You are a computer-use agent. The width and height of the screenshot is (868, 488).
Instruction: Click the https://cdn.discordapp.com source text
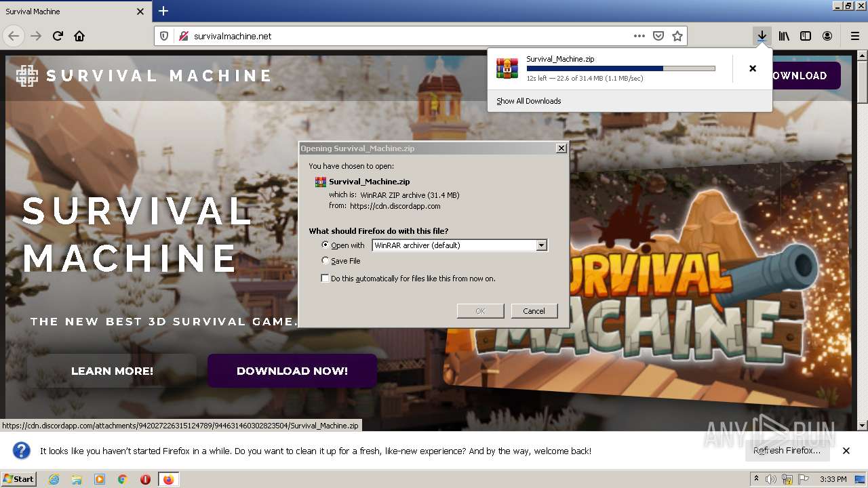click(395, 206)
